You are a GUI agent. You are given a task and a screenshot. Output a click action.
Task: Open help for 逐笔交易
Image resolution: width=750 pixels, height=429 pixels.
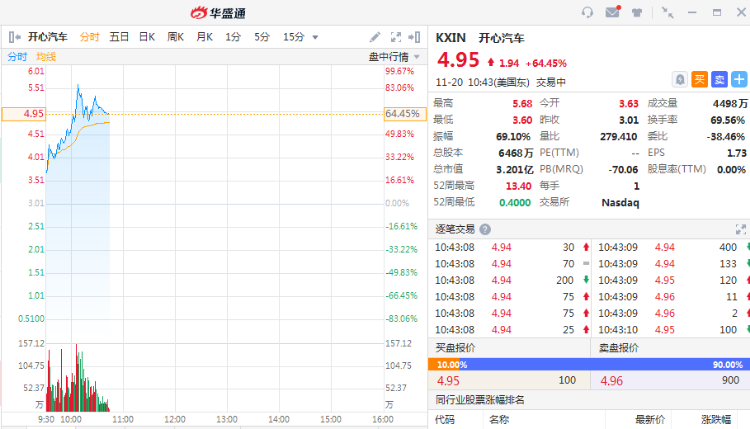[x=485, y=229]
